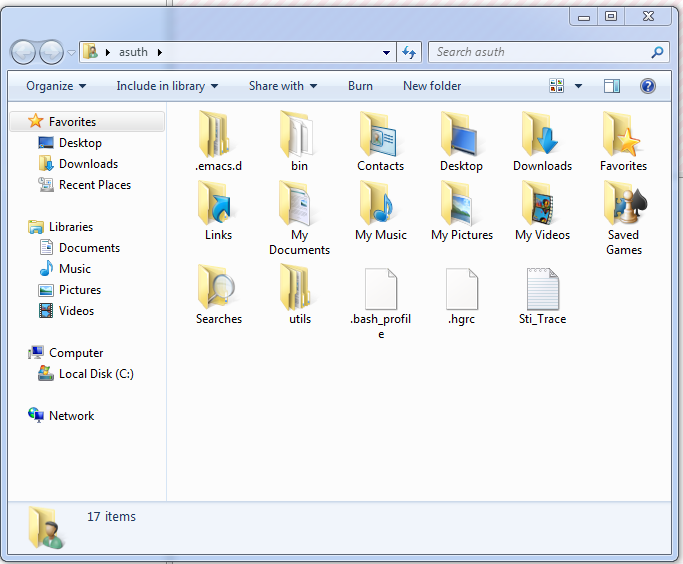Open the Saved Games folder icon

(x=623, y=205)
